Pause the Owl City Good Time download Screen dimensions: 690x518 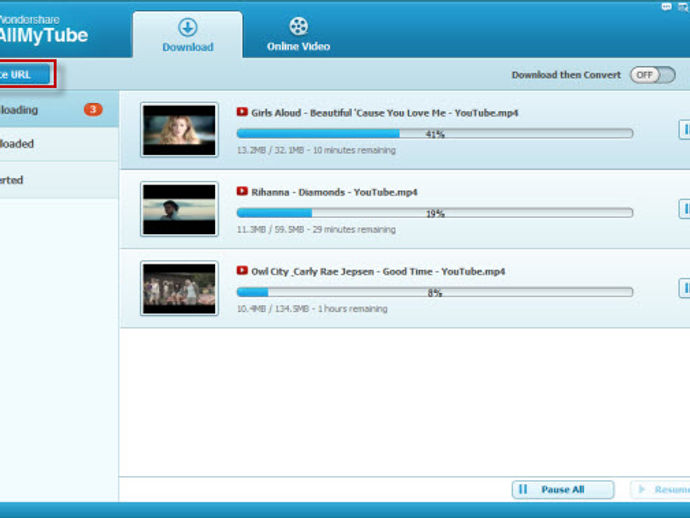tap(685, 288)
